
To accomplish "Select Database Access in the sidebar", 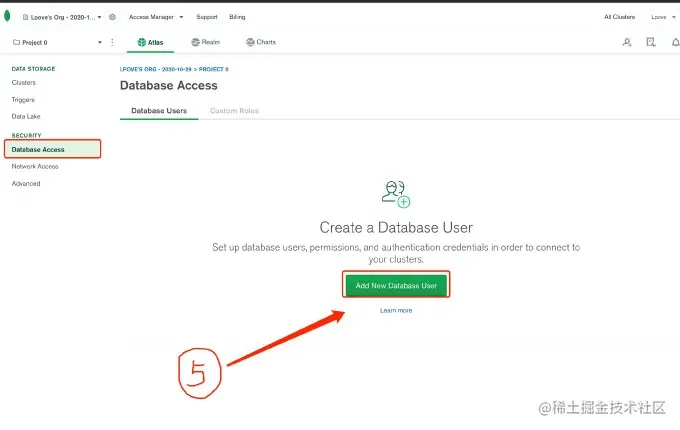I will click(52, 149).
